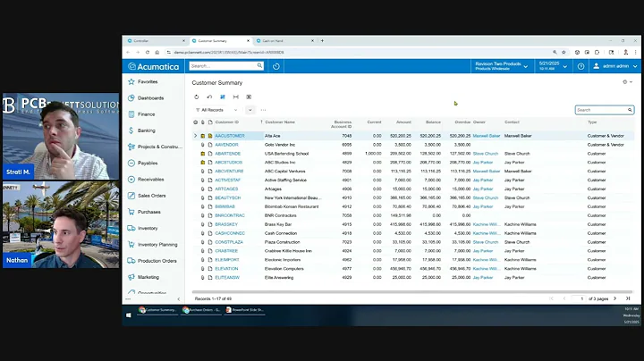644x361 pixels.
Task: Open Projects & Construction workspace
Action: click(x=153, y=147)
